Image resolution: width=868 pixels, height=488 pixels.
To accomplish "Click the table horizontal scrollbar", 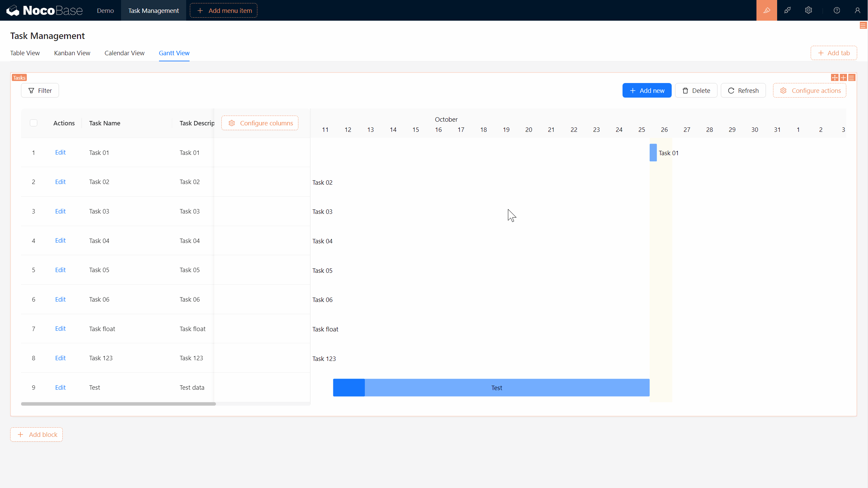I will coord(118,404).
